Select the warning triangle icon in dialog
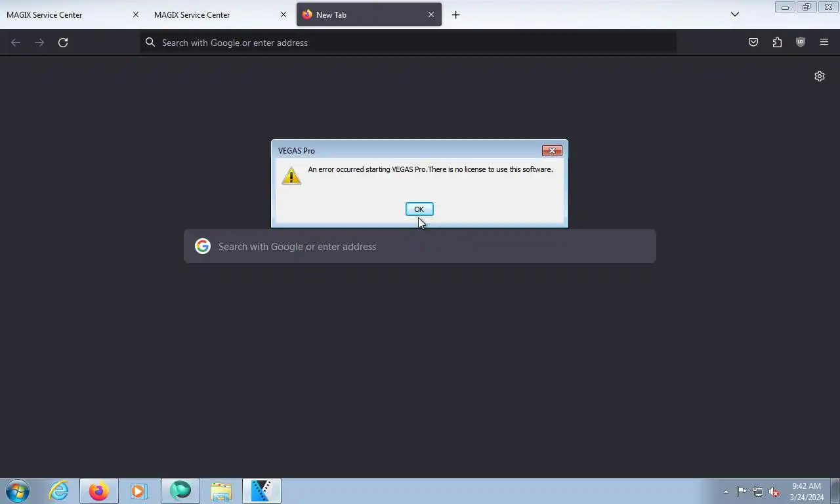Image resolution: width=840 pixels, height=504 pixels. (291, 176)
